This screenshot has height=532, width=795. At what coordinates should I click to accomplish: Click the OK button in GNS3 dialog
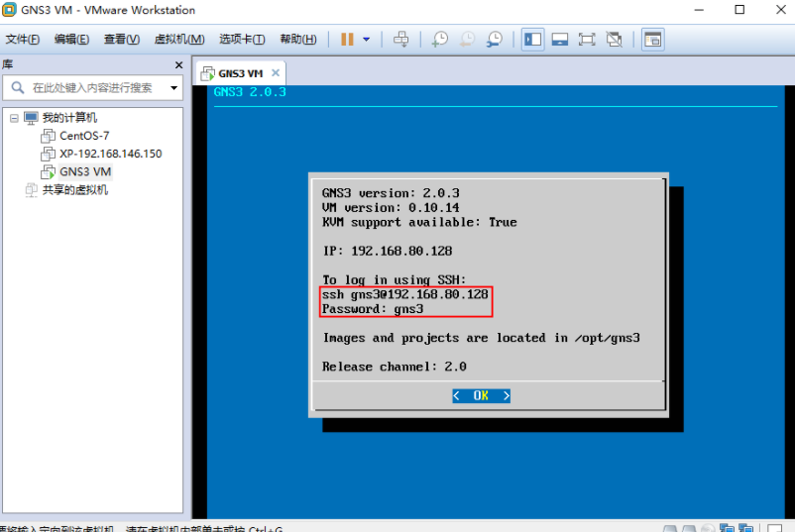pos(481,395)
